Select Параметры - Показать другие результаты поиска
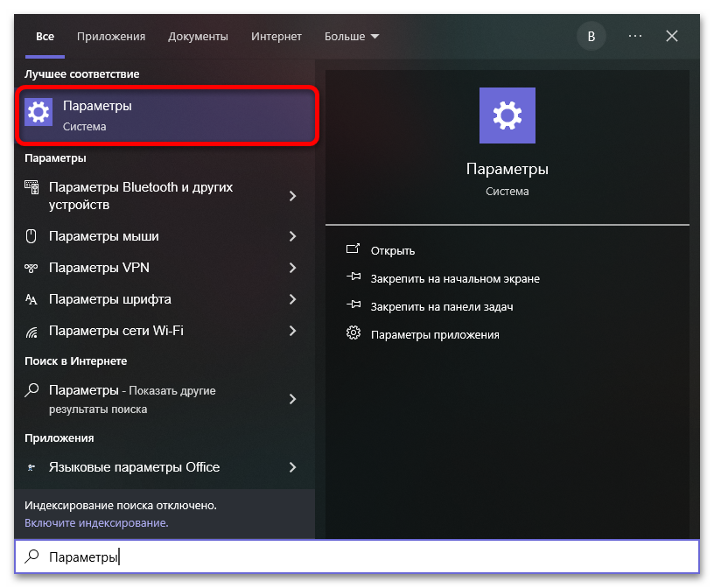Viewport: 714px width, 588px height. click(132, 400)
